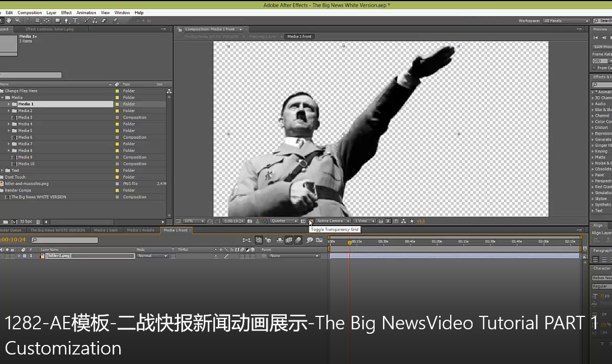Select the Pan Behind anchor tool

[x=46, y=20]
